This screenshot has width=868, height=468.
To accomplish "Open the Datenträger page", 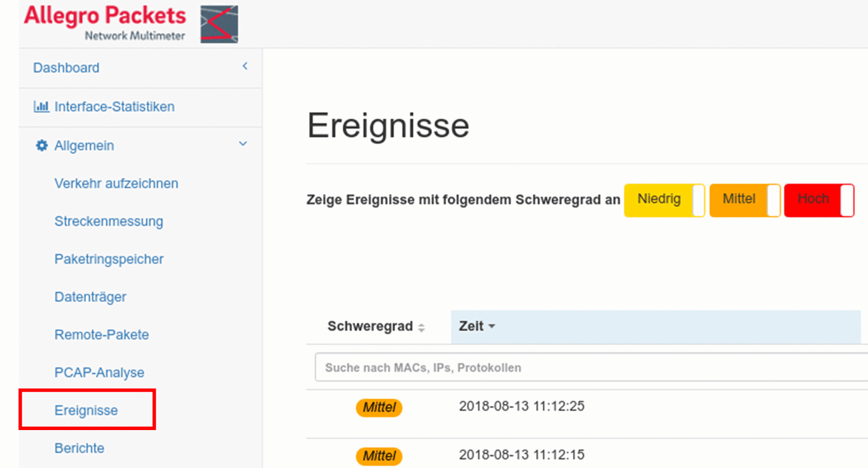I will tap(90, 297).
